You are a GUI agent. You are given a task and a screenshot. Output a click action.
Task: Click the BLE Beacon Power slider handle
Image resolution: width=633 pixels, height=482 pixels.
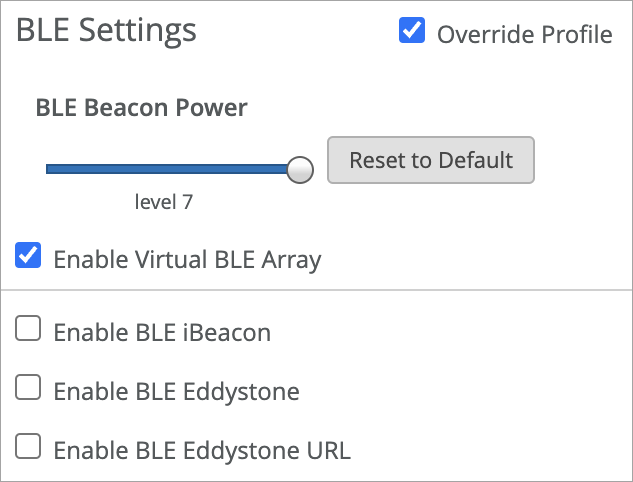(300, 169)
